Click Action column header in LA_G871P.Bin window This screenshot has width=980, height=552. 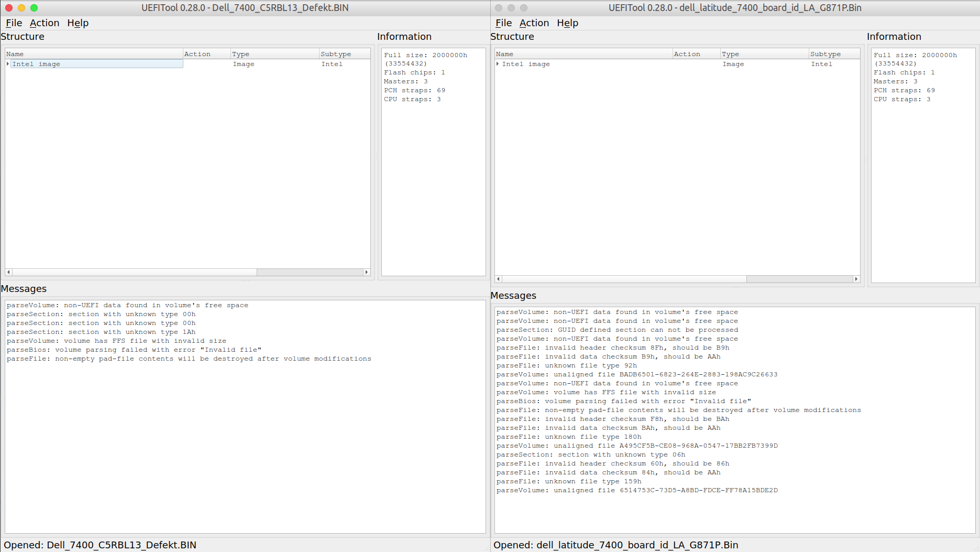(x=697, y=54)
